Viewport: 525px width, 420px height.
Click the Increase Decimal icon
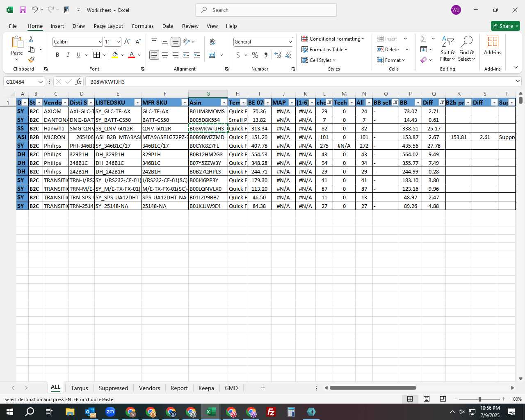[x=278, y=55]
